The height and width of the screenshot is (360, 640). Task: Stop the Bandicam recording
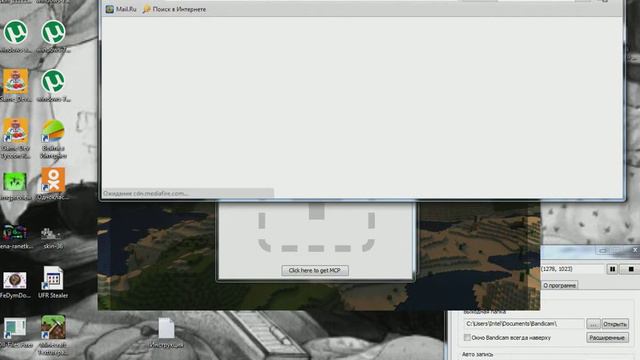point(631,269)
